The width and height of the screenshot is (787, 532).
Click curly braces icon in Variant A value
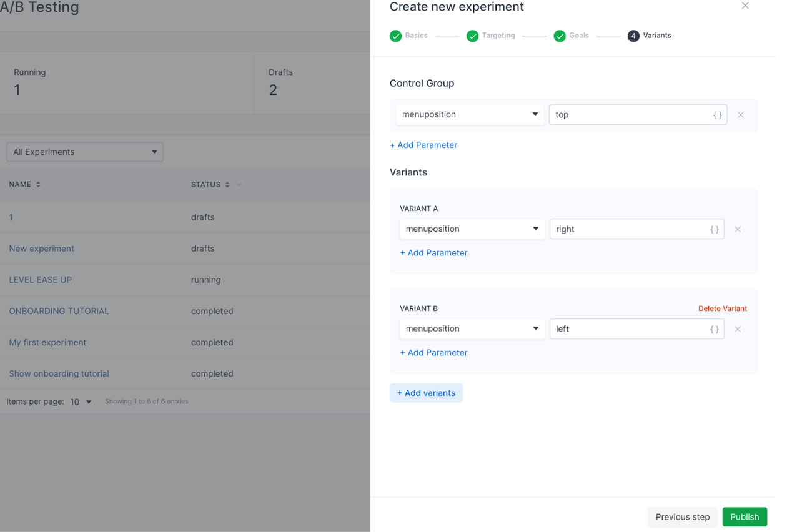coord(715,229)
